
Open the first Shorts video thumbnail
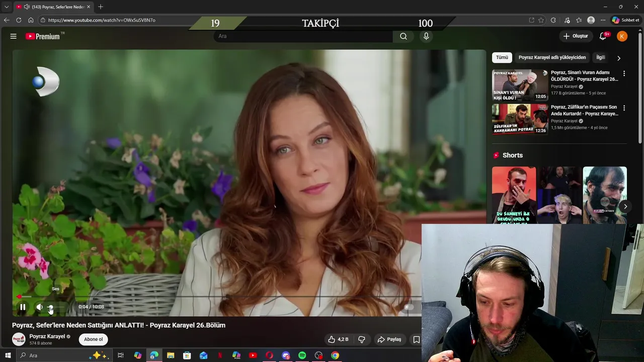[x=514, y=195]
